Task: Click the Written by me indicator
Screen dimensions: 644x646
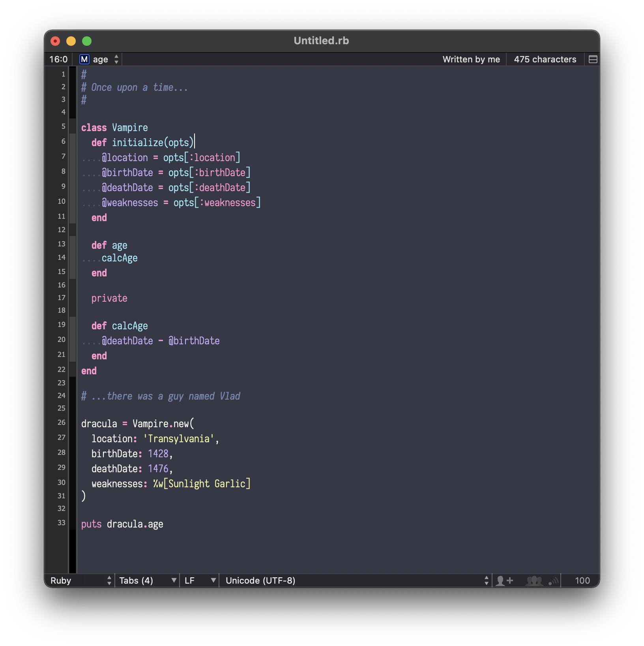Action: tap(471, 59)
